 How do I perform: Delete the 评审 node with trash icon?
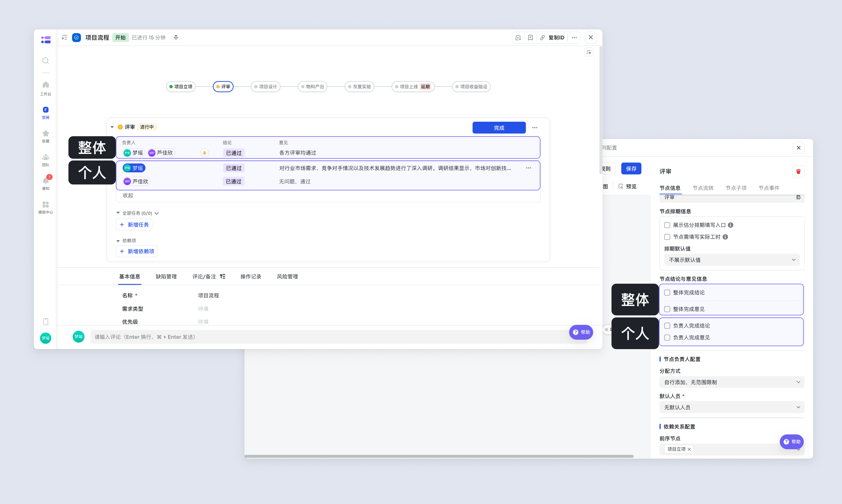tap(798, 171)
